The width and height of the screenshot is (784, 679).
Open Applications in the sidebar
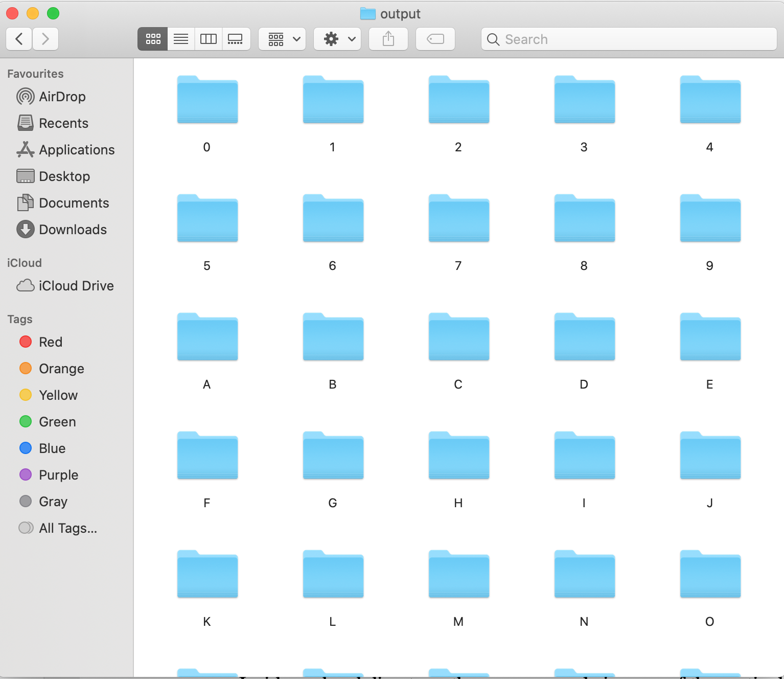[x=66, y=150]
